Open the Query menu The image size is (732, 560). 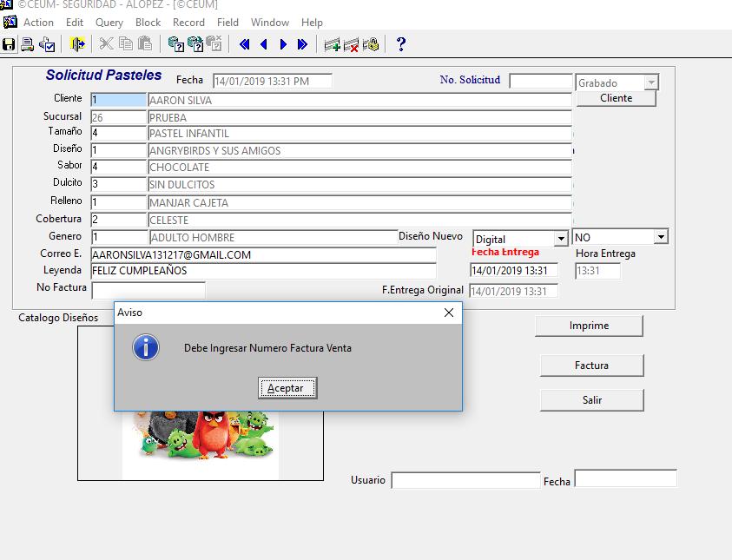coord(109,23)
